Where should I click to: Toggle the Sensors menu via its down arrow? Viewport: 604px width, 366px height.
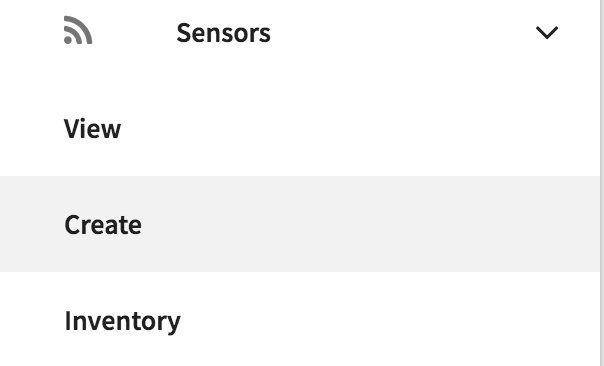click(547, 33)
